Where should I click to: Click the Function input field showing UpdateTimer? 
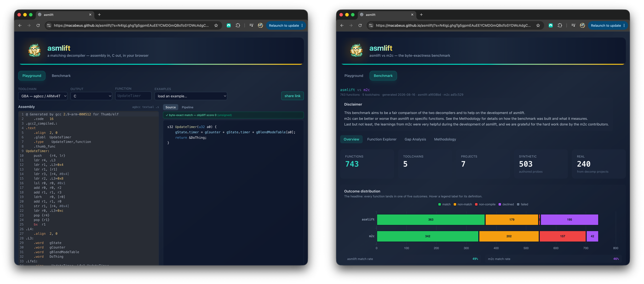pos(133,96)
